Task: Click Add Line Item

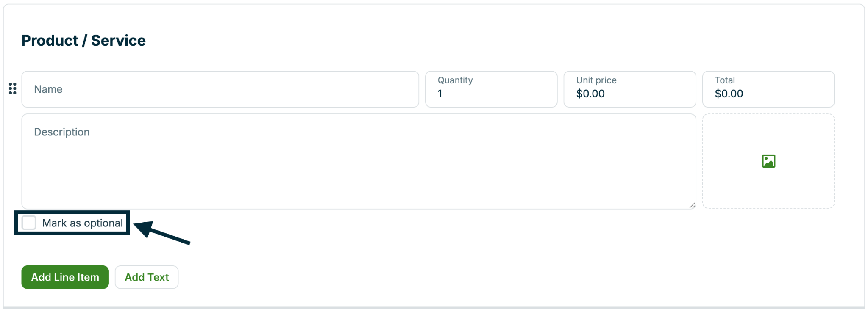Action: tap(65, 277)
